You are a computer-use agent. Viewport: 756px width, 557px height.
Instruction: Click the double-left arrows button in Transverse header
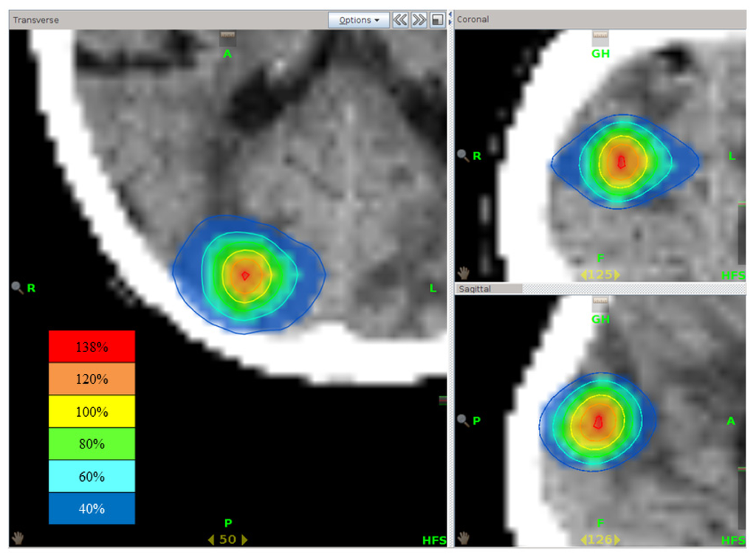(400, 20)
